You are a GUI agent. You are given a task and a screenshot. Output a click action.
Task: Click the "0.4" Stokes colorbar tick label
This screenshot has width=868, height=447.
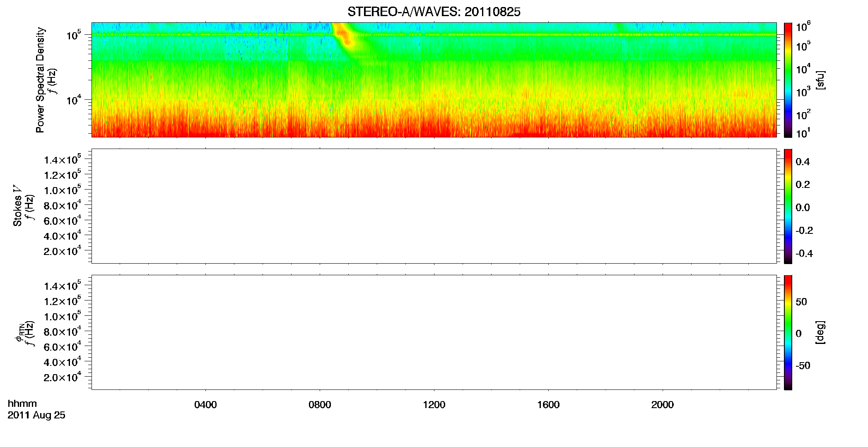point(803,162)
